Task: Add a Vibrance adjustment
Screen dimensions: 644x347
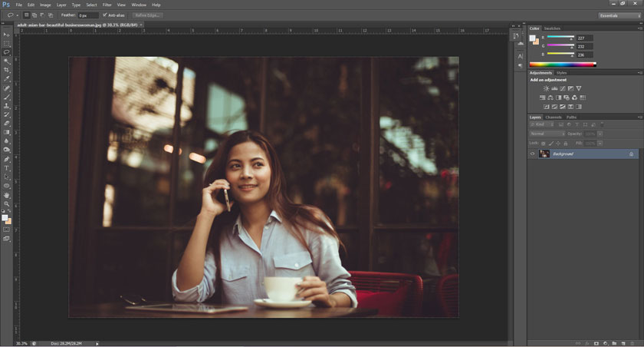Action: pyautogui.click(x=579, y=88)
